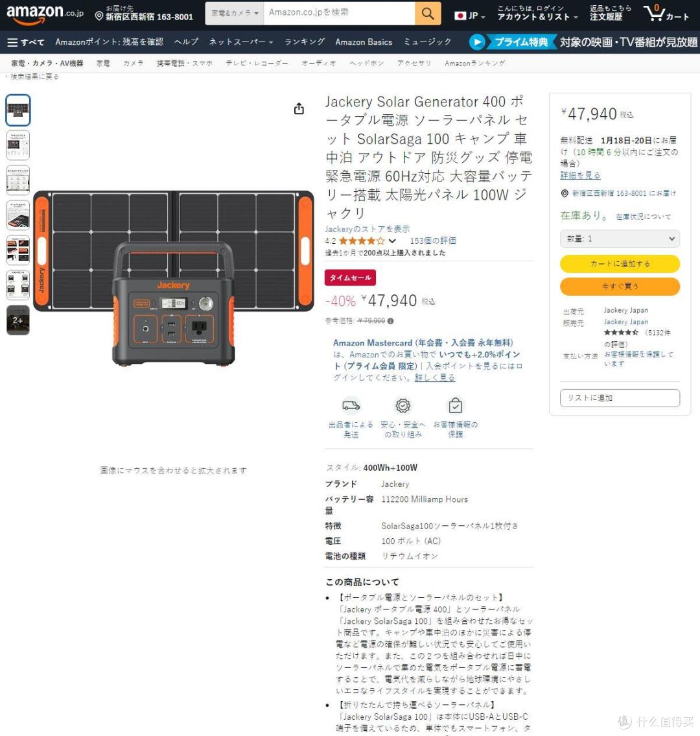The height and width of the screenshot is (736, 700).
Task: Open the ランキング nav item
Action: [x=305, y=42]
